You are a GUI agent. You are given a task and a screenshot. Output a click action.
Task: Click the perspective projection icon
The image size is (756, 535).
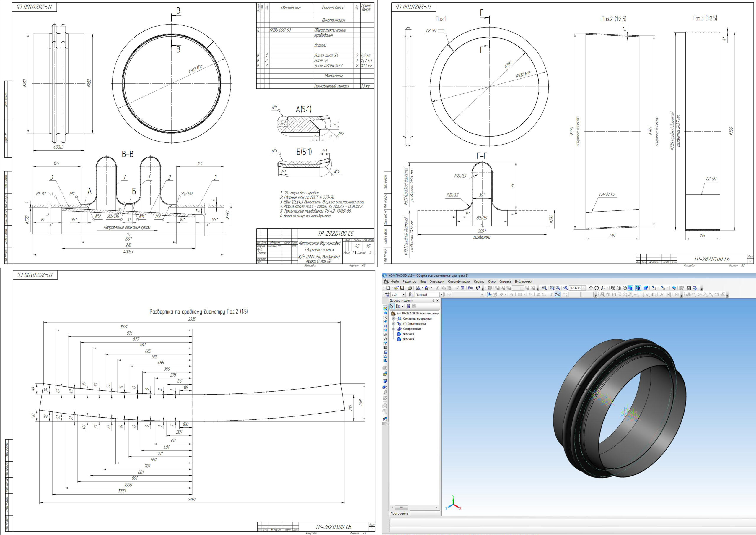(646, 288)
